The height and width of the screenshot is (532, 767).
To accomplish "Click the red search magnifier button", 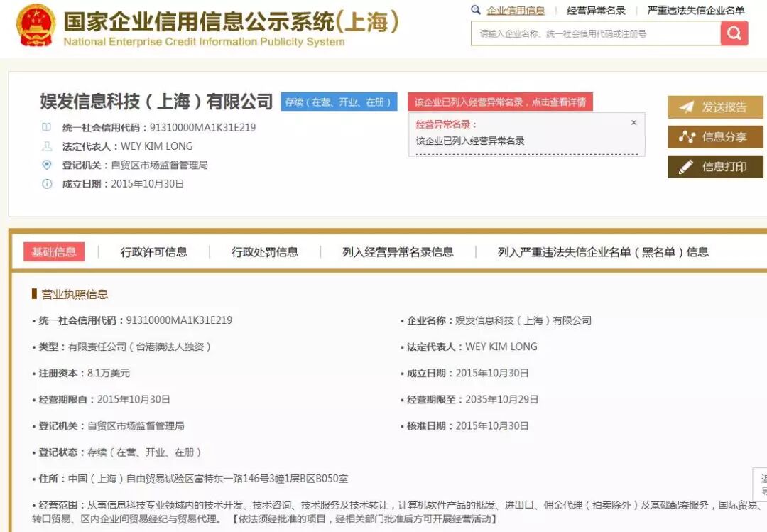I will [734, 34].
